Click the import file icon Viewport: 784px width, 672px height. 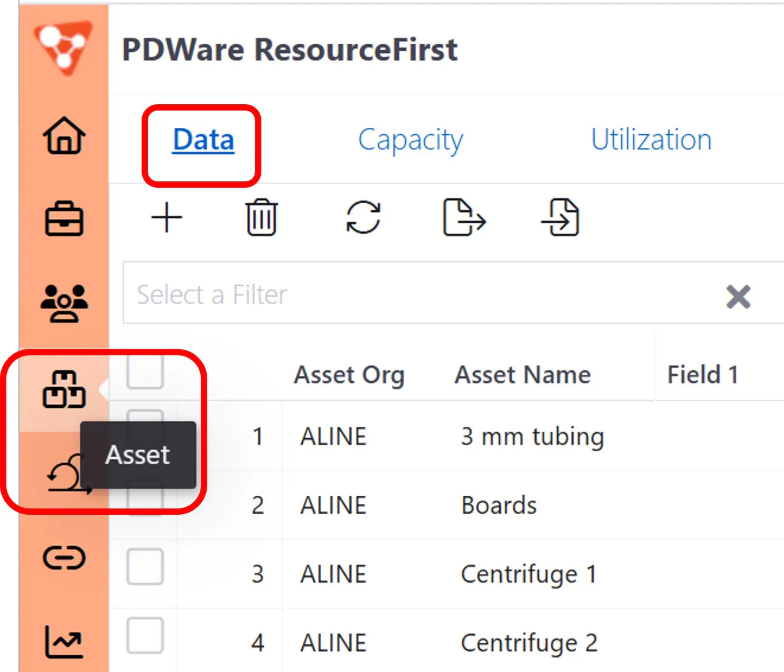(x=560, y=217)
